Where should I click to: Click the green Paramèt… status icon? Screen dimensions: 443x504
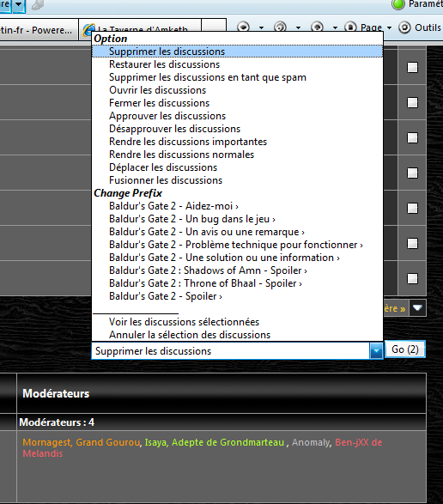click(x=398, y=4)
